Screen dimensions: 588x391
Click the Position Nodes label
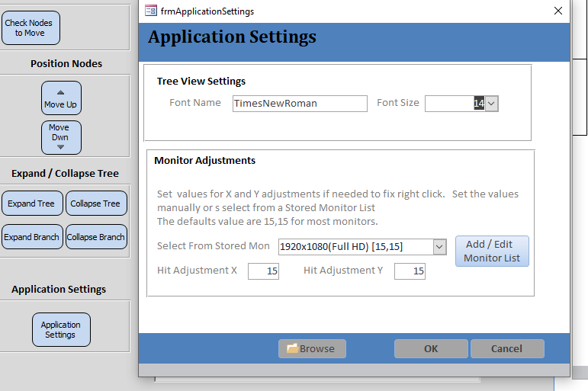[x=66, y=63]
